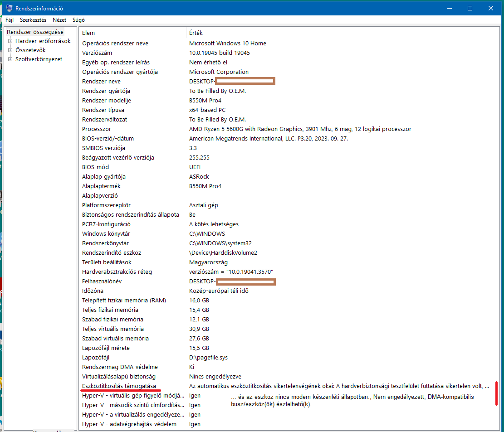504x432 pixels.
Task: Click the Elem column header
Action: [x=133, y=33]
